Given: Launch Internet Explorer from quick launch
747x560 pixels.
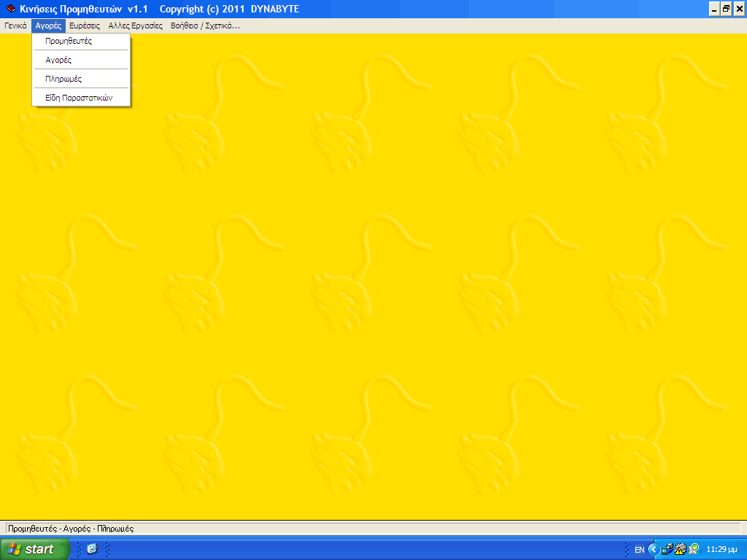Looking at the screenshot, I should coord(92,549).
